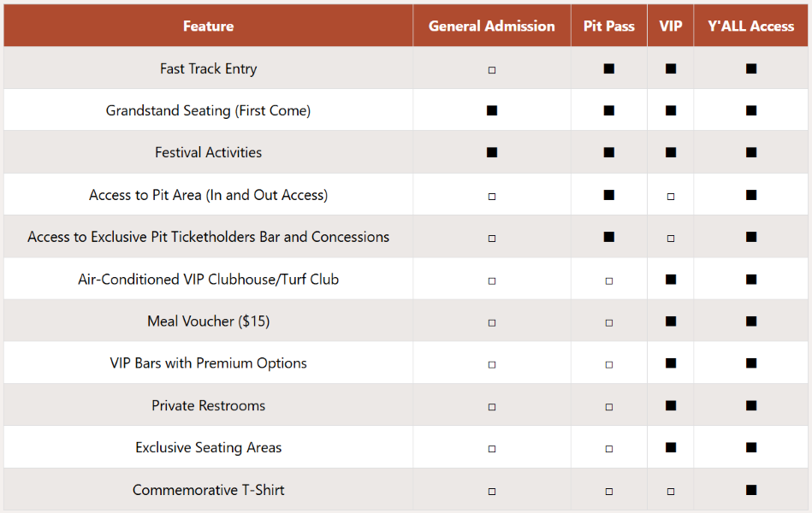This screenshot has width=812, height=513.
Task: Select the General Admission column header
Action: click(491, 27)
